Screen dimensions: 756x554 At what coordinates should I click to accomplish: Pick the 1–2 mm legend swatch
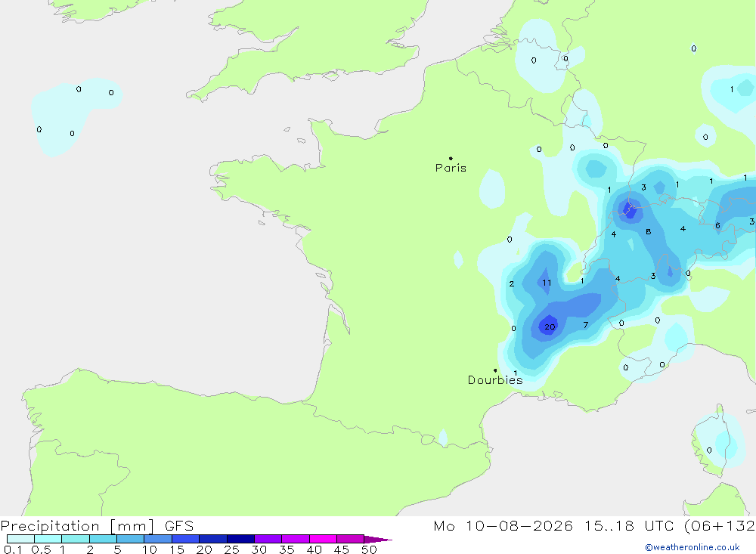pyautogui.click(x=75, y=539)
